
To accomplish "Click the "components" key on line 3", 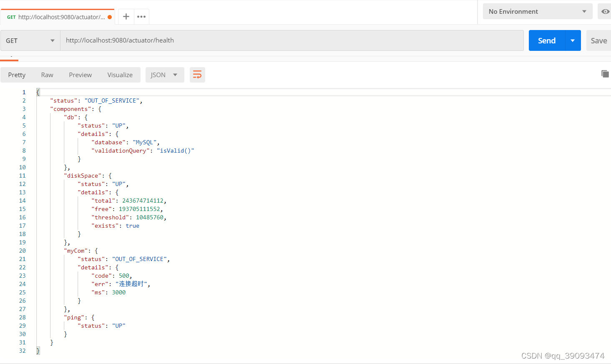I will (x=70, y=109).
